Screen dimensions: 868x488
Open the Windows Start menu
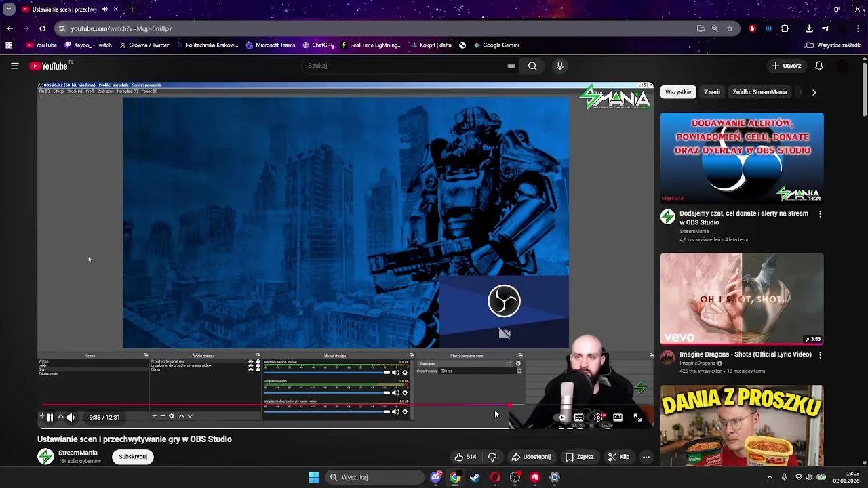pyautogui.click(x=314, y=477)
